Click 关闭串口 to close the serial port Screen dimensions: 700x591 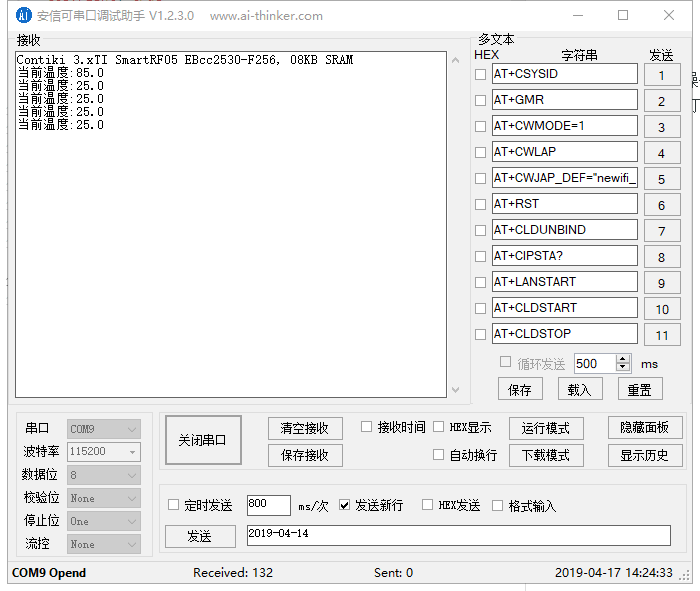tap(203, 440)
